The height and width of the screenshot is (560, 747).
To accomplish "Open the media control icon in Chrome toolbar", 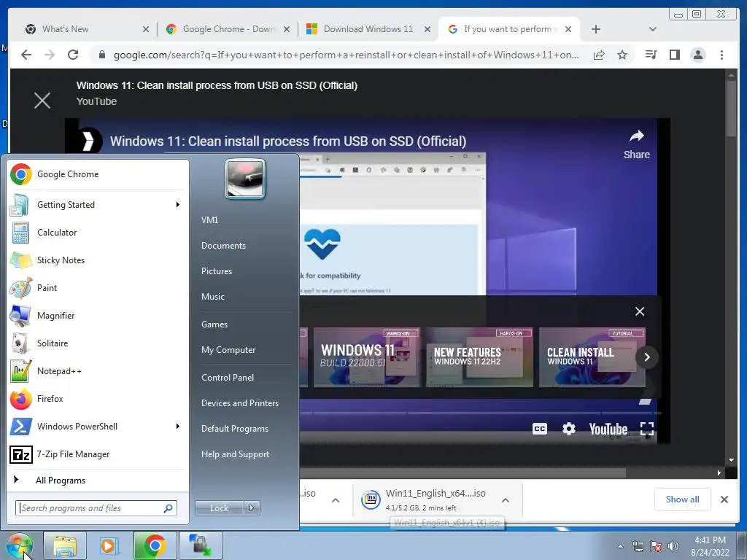I will click(651, 55).
